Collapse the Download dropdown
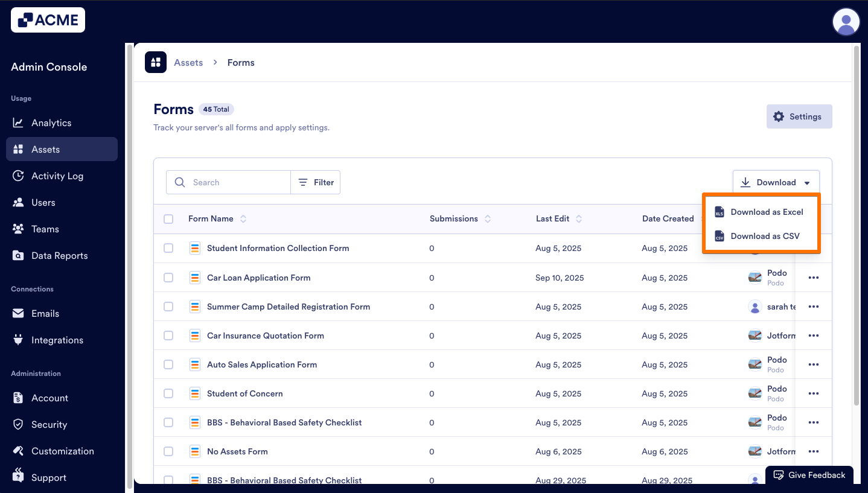Screen dimensions: 868x493 click(776, 182)
